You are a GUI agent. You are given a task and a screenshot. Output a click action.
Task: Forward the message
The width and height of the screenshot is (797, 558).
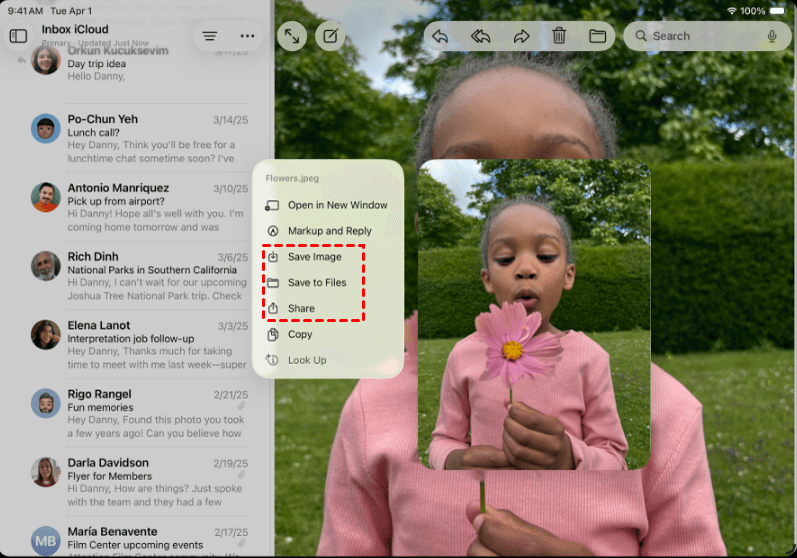coord(521,36)
